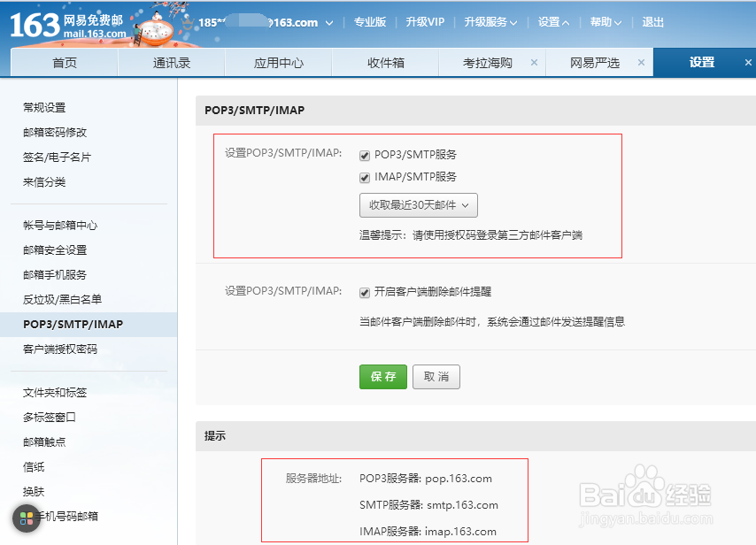
Task: Click the green 保存 button
Action: click(x=383, y=377)
